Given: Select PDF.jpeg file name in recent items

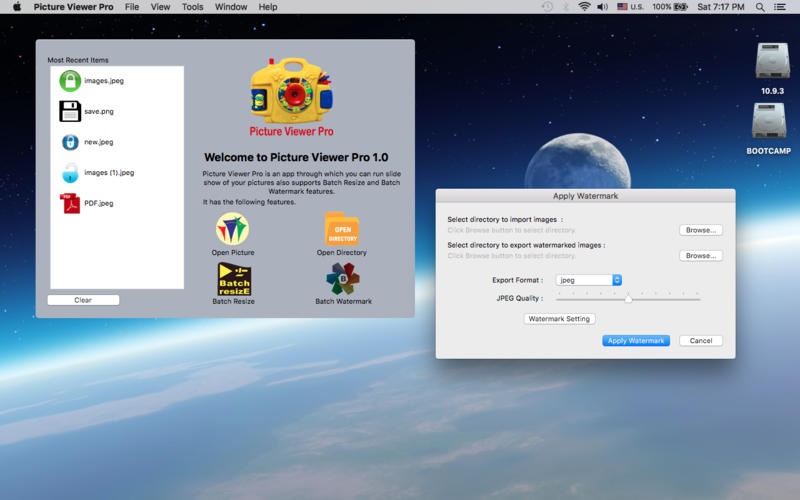Looking at the screenshot, I should click(x=99, y=203).
